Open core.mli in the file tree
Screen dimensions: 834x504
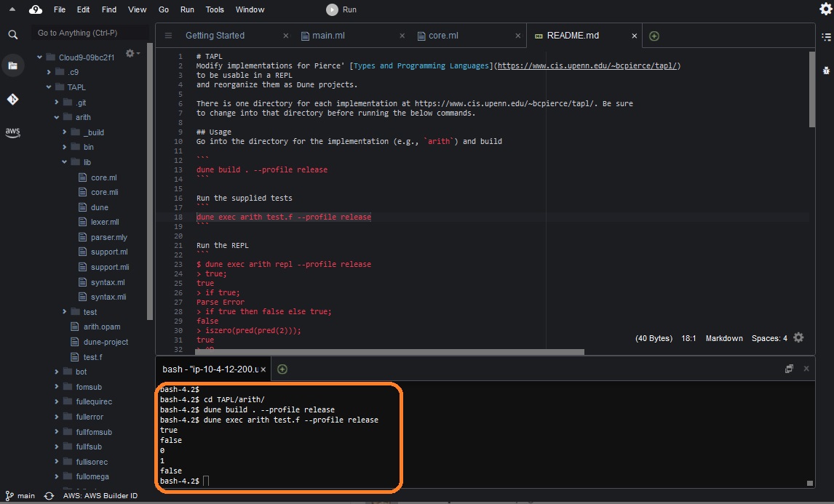pyautogui.click(x=104, y=193)
